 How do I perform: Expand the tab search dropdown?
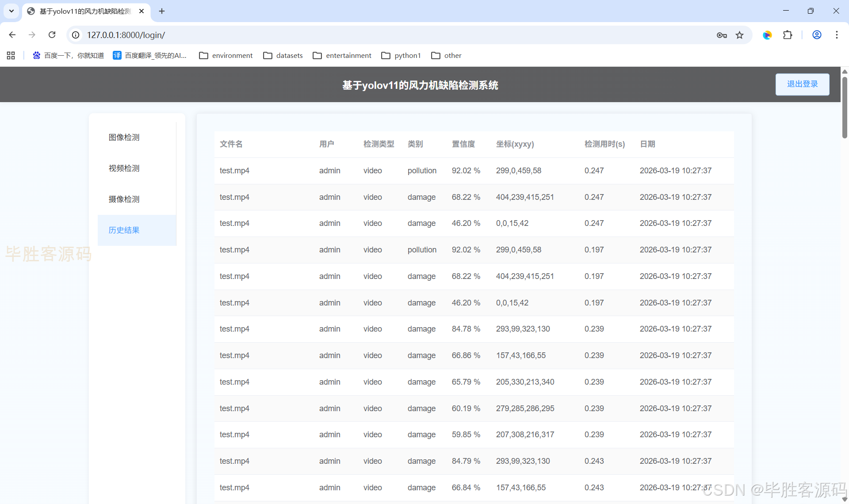pos(11,11)
